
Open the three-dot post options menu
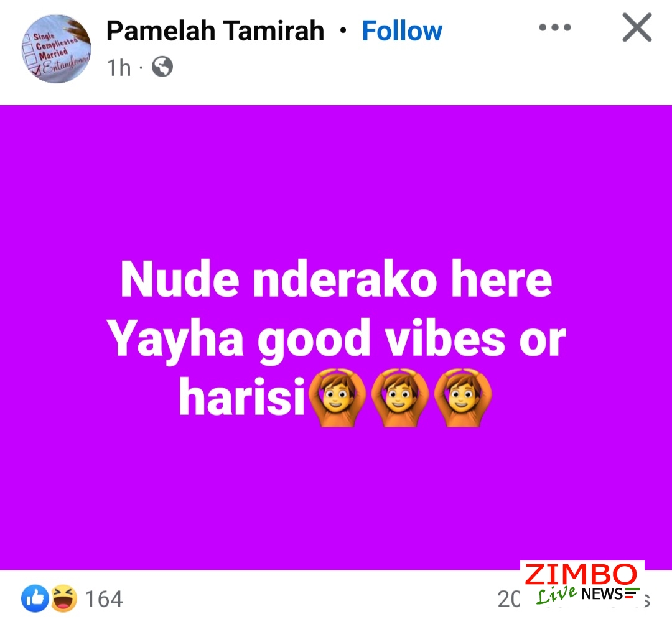click(554, 27)
